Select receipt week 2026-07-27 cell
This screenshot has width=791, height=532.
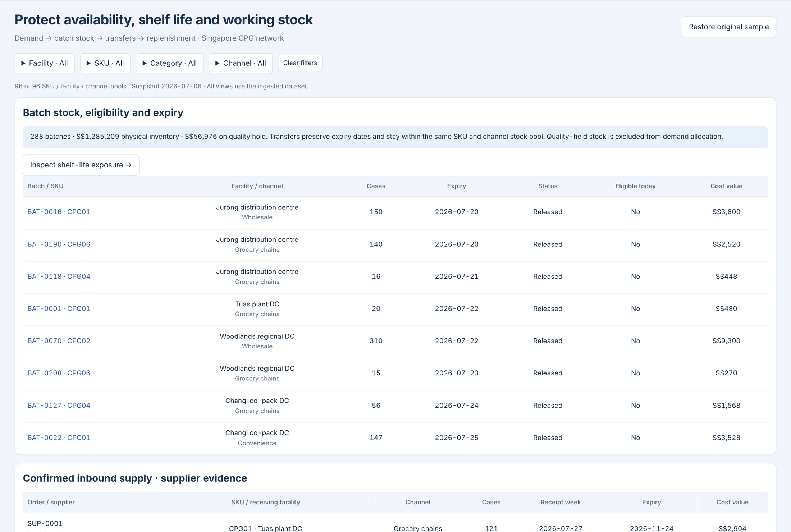pos(561,528)
